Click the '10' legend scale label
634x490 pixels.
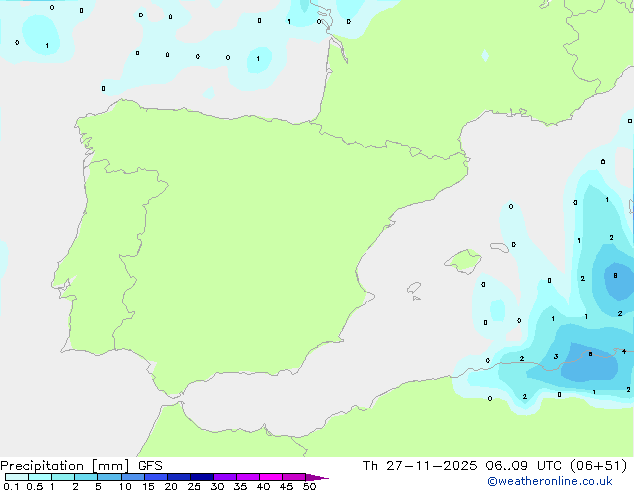point(125,486)
